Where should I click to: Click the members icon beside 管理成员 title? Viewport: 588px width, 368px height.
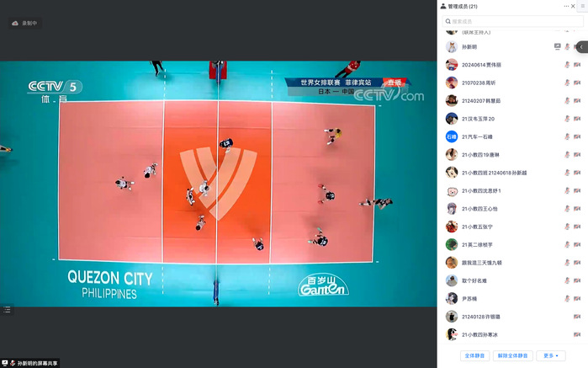pos(443,6)
